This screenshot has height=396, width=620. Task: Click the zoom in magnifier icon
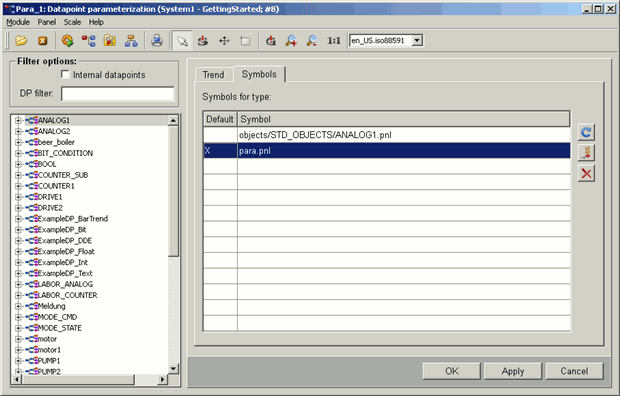click(x=292, y=40)
